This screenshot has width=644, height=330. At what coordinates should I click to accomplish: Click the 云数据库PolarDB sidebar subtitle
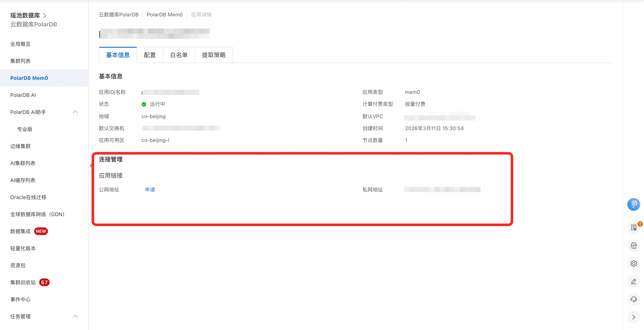(34, 24)
